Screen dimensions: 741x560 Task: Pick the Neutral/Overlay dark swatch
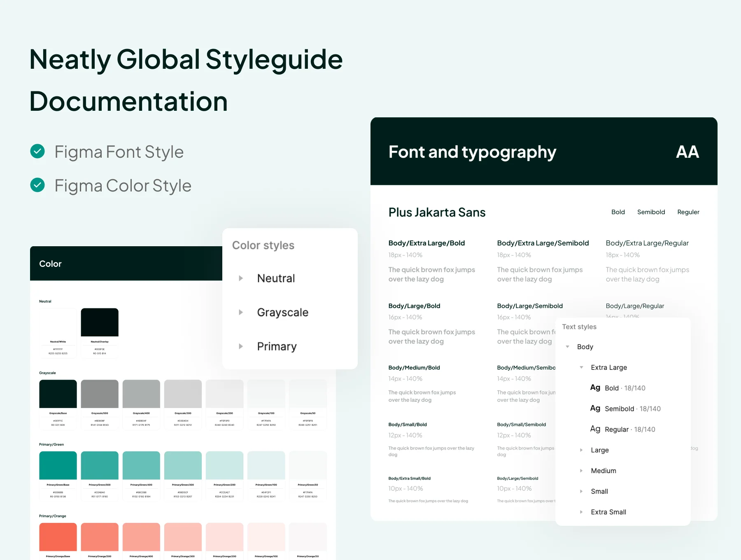[x=100, y=322]
